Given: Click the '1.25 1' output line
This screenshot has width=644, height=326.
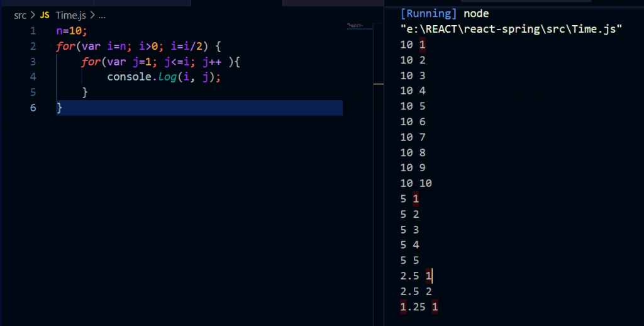Looking at the screenshot, I should click(418, 306).
